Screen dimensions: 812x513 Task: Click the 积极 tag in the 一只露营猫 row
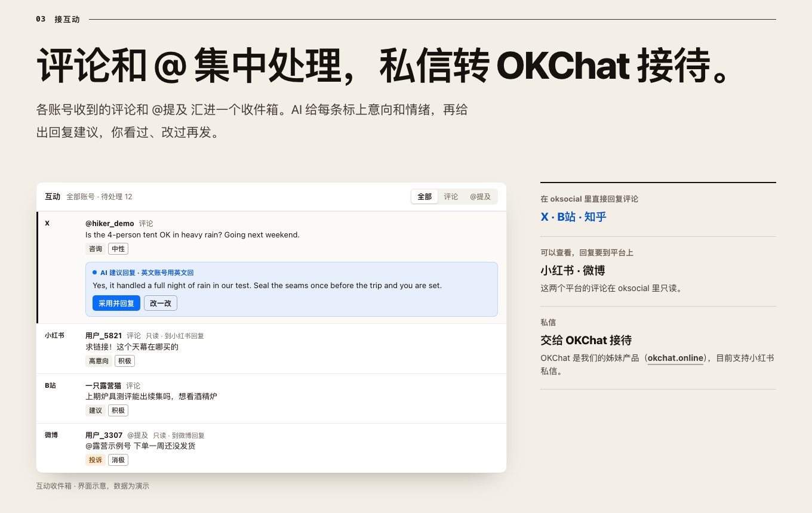(118, 410)
